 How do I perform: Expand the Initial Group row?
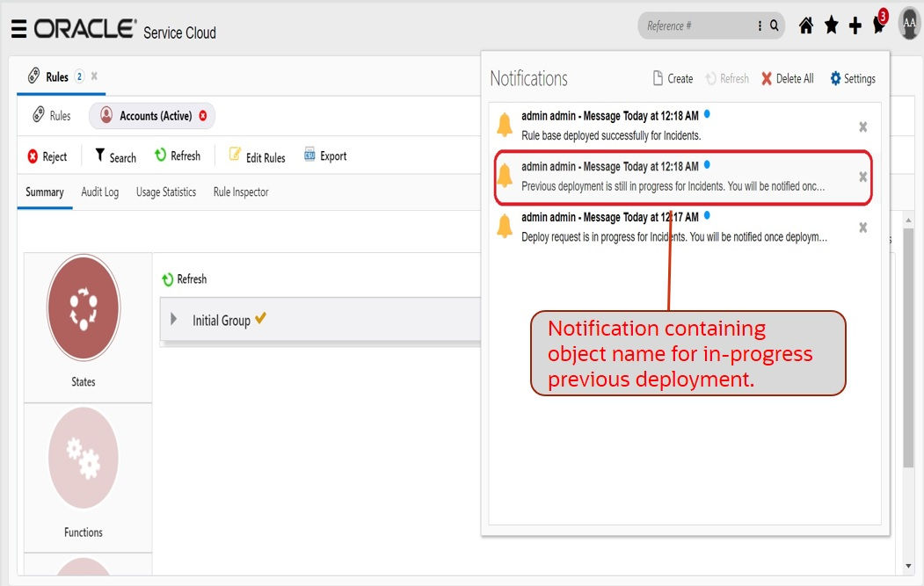[174, 320]
